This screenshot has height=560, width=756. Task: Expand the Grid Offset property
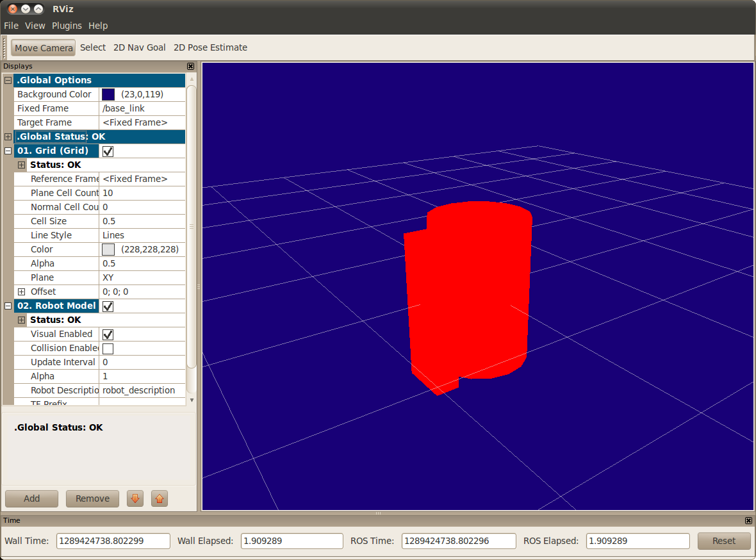[x=22, y=292]
